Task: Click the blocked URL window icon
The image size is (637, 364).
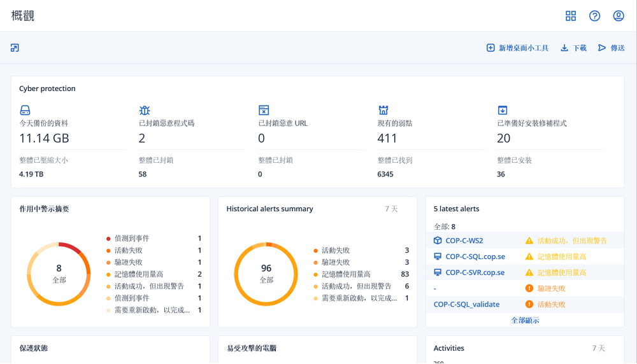Action: 264,110
